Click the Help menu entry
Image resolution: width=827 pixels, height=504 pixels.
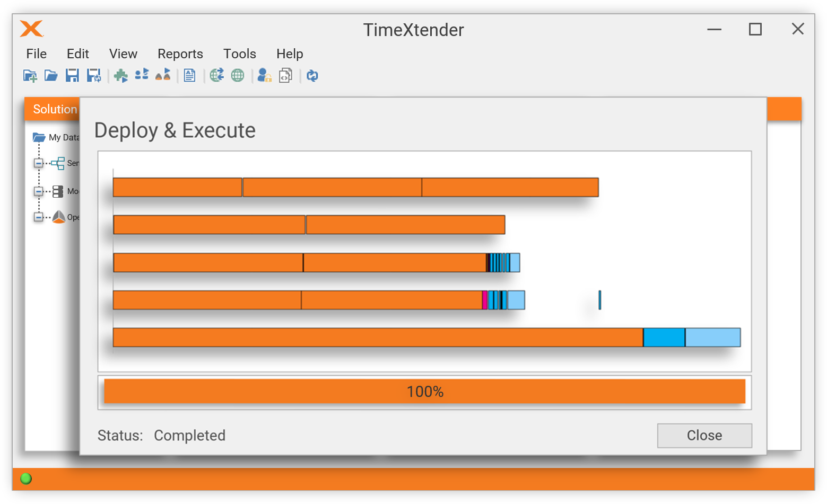click(x=289, y=54)
